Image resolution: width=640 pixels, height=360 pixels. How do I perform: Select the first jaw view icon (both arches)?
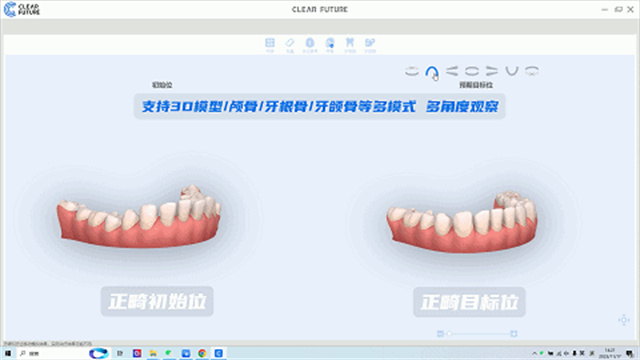click(412, 71)
